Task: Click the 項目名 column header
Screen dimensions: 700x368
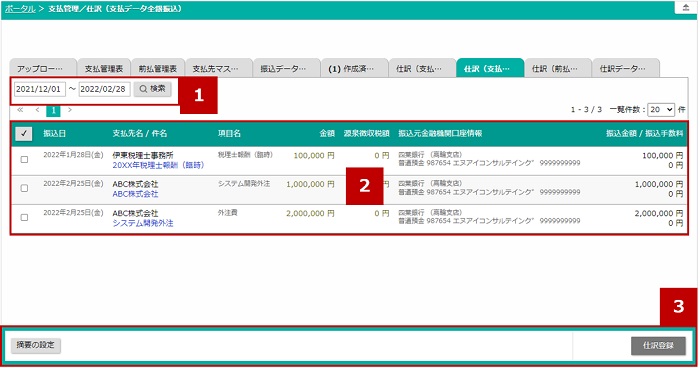Action: [x=229, y=134]
